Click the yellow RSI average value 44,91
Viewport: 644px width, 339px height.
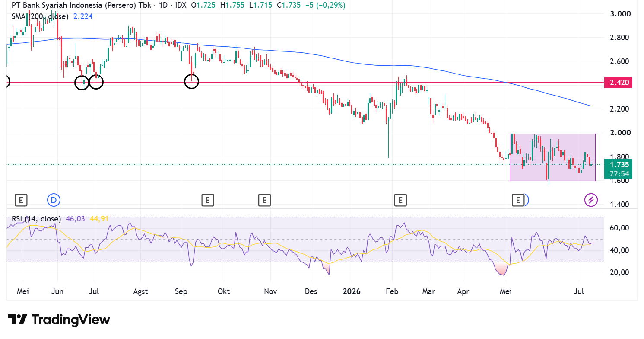(99, 219)
